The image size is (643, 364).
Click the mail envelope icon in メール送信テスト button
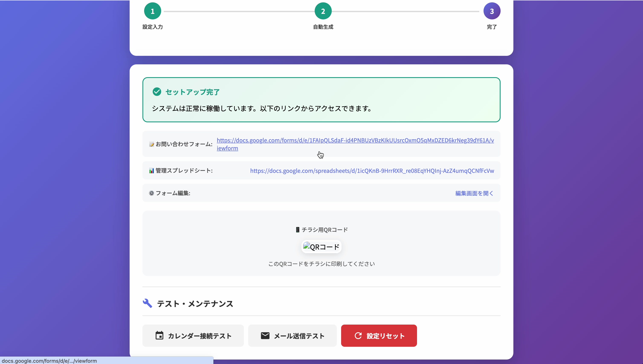265,335
